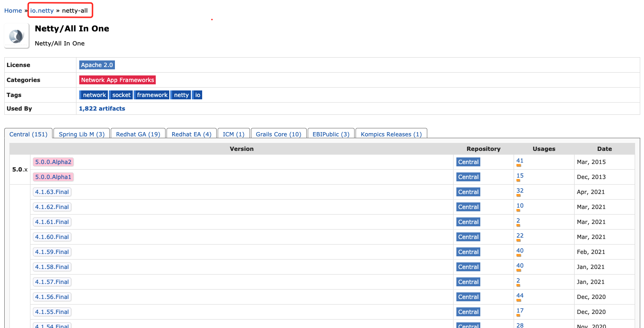Open usages count 17 for 4.1.55.Final

520,311
